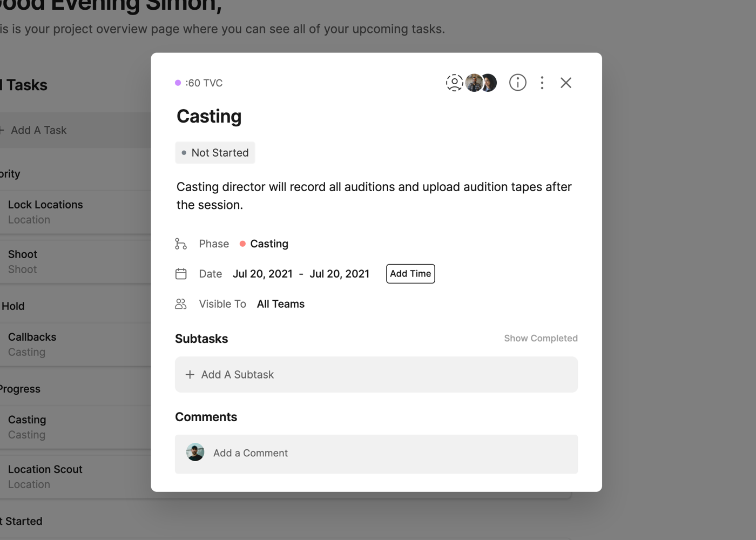
Task: Open the All Teams visibility selector
Action: point(280,304)
